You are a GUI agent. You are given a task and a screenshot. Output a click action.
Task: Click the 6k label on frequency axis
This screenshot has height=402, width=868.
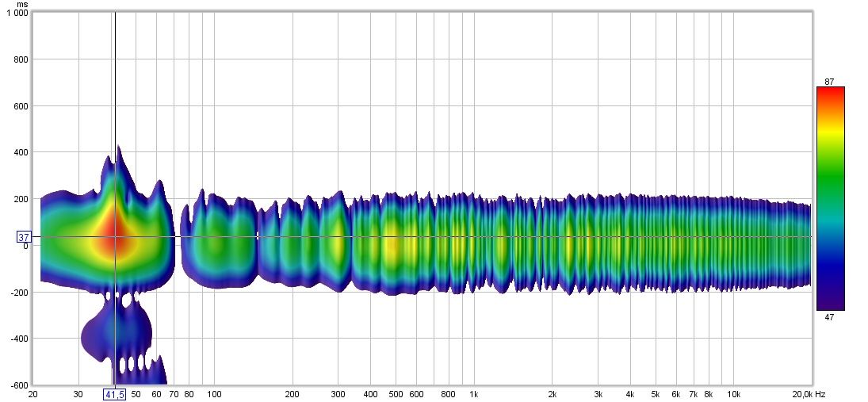click(676, 394)
